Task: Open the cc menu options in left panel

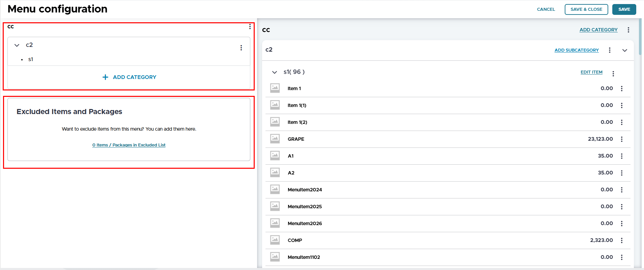Action: click(250, 27)
